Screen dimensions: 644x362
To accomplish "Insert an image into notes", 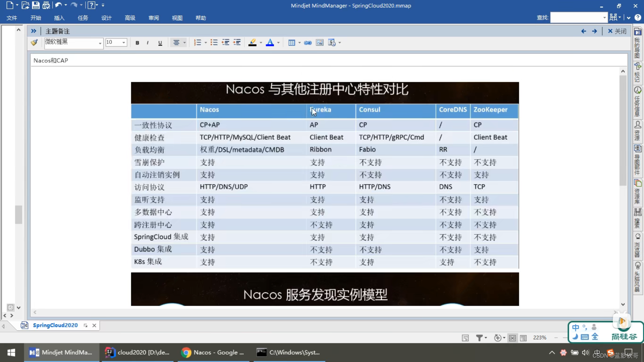I will pos(320,43).
